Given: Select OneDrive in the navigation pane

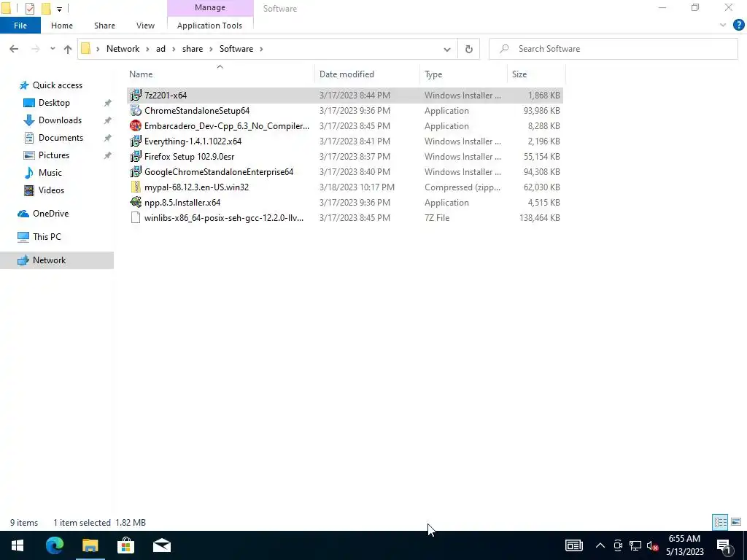Looking at the screenshot, I should click(x=50, y=214).
